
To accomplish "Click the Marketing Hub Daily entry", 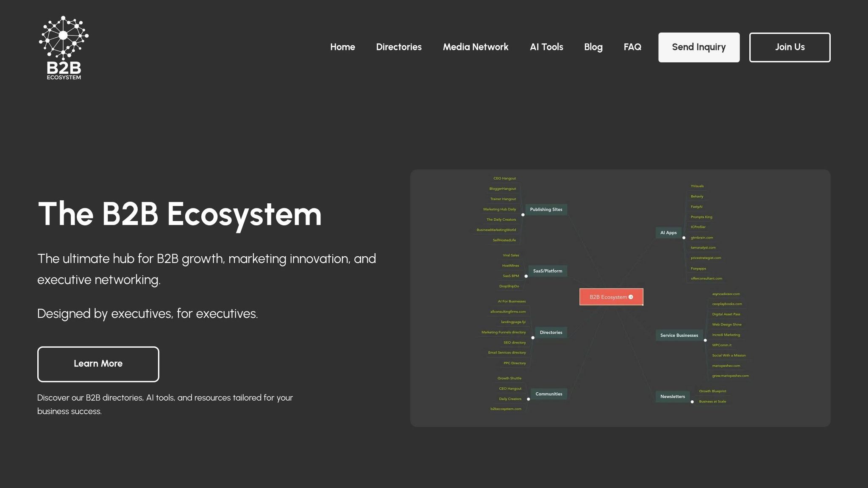I will pos(500,209).
